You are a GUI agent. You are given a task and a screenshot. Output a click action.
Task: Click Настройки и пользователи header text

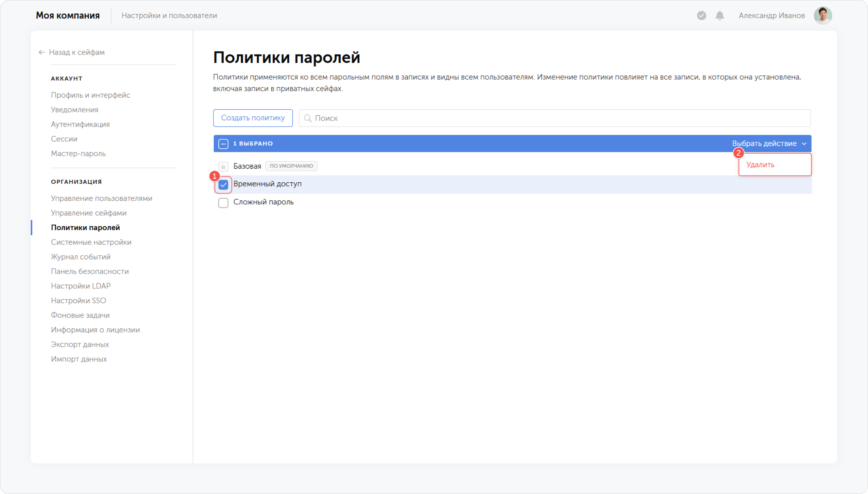pos(169,16)
